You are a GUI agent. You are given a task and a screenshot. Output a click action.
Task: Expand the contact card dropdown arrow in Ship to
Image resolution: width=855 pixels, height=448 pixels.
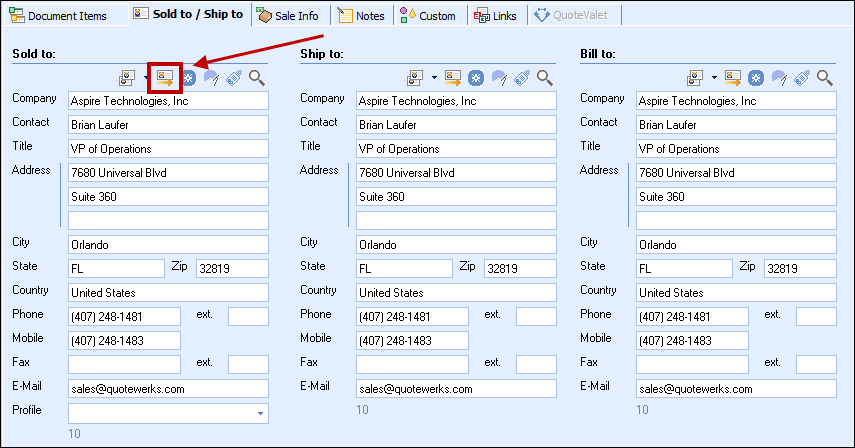click(x=434, y=77)
